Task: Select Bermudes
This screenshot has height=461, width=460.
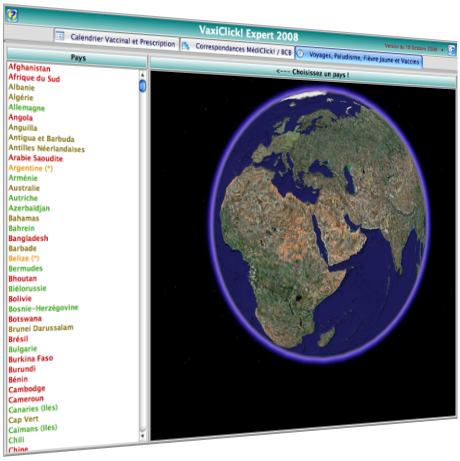Action: 26,268
